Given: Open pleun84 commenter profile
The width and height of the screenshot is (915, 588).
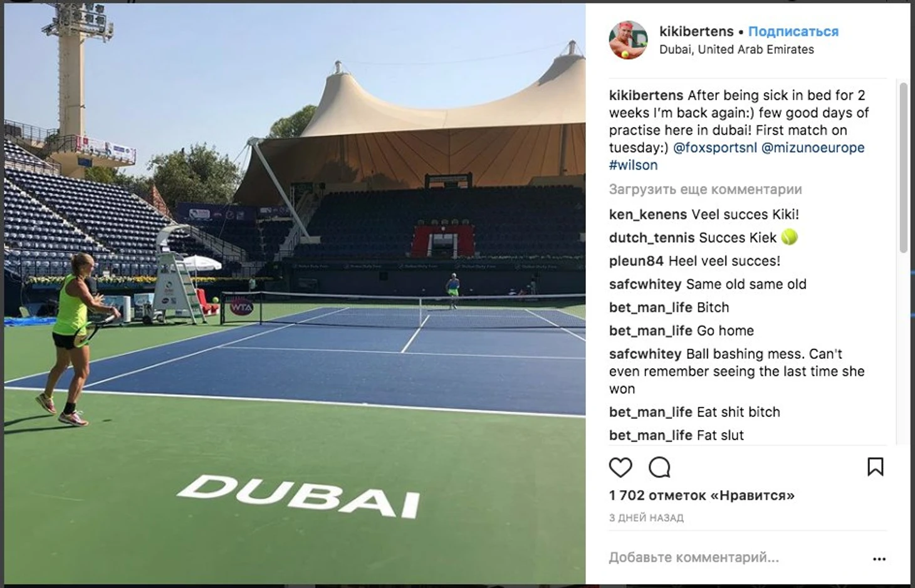Looking at the screenshot, I should pyautogui.click(x=636, y=261).
